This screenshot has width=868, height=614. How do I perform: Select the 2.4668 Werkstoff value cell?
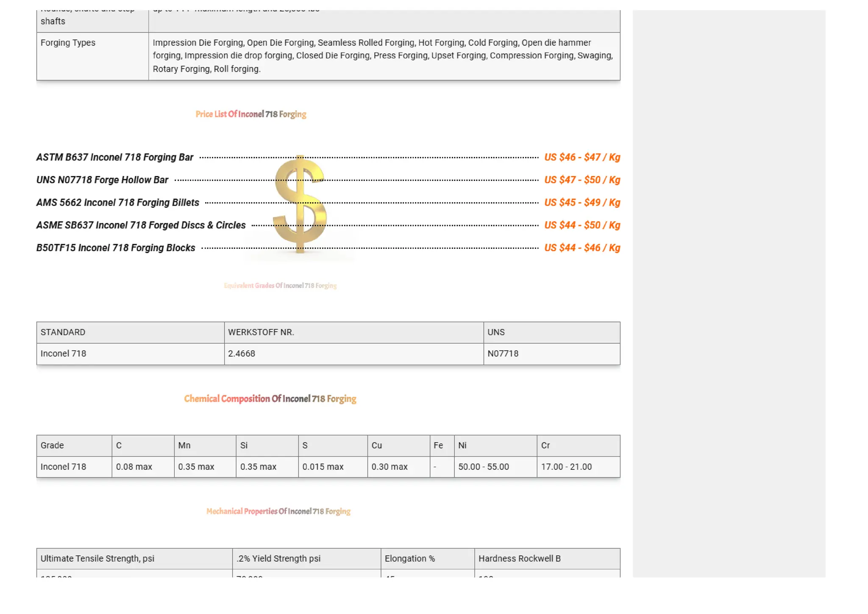[x=242, y=354]
